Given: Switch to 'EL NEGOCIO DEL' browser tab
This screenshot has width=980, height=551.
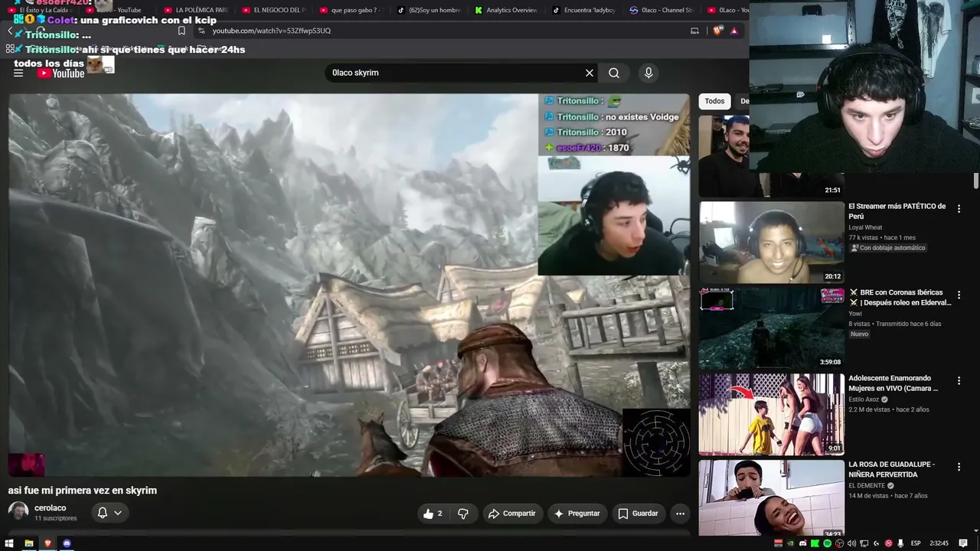Looking at the screenshot, I should click(273, 10).
